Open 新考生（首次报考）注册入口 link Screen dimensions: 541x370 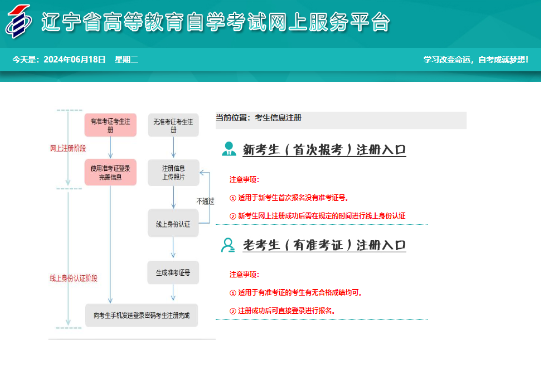pos(324,150)
